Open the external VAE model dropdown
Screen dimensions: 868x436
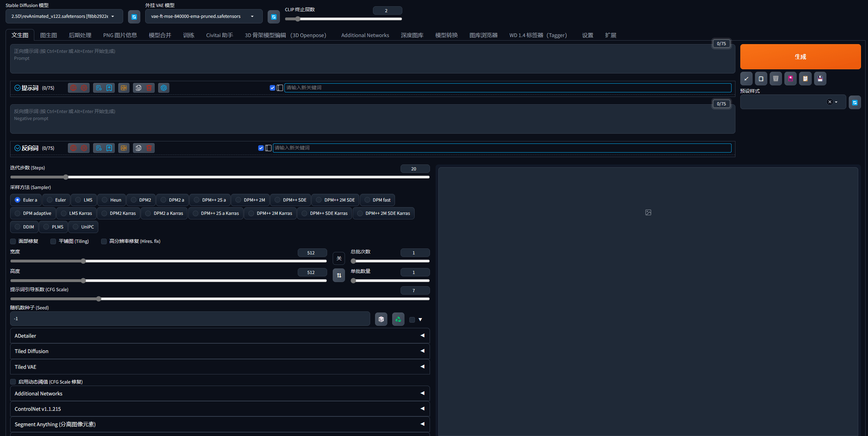[204, 16]
